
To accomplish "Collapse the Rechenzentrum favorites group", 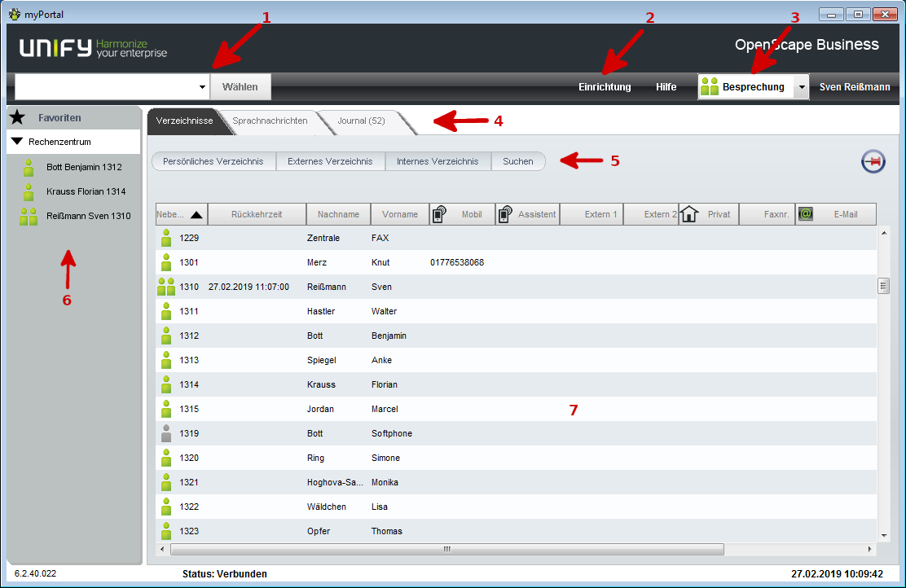I will 16,142.
